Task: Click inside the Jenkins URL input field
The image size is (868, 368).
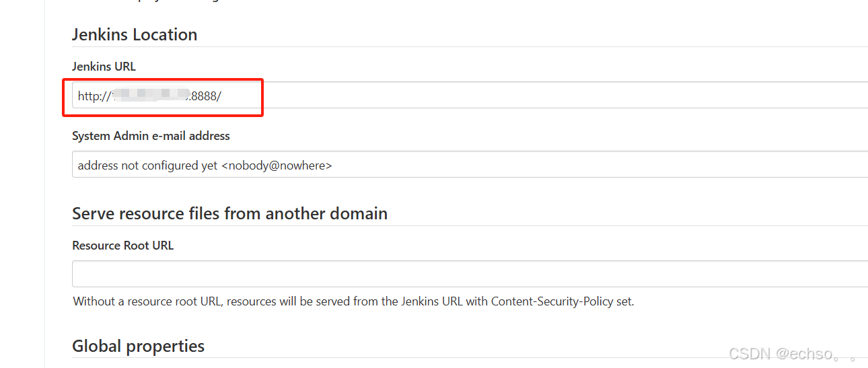Action: pos(470,96)
